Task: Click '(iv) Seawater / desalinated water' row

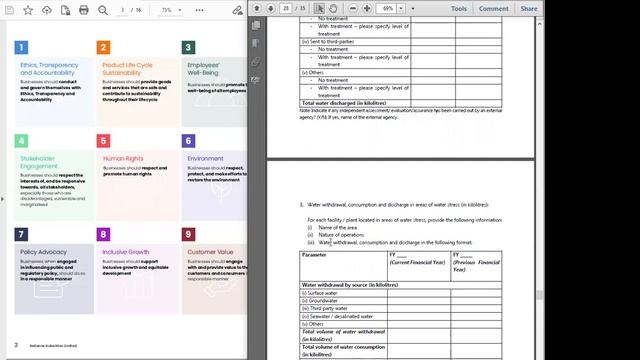Action: point(400,316)
